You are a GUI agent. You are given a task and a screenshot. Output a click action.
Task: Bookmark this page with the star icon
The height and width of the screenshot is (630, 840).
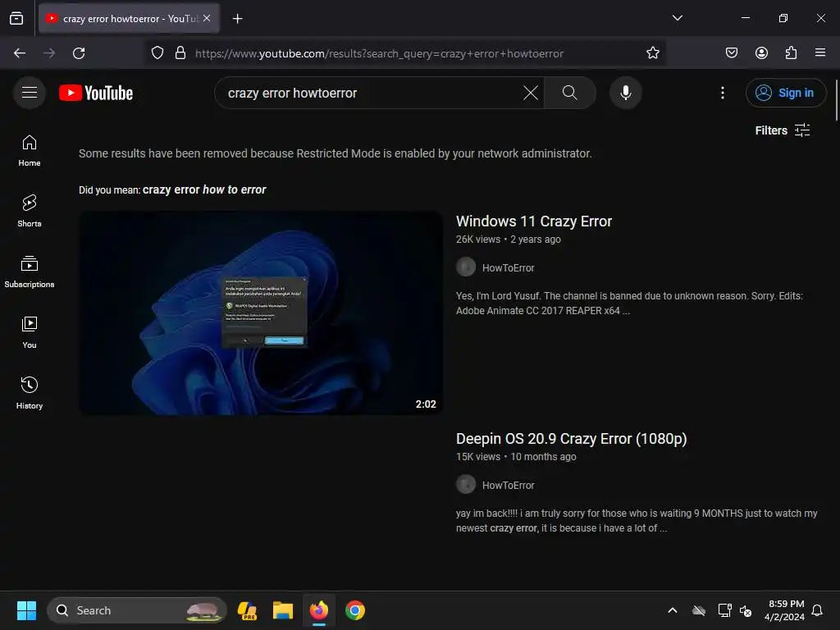(652, 53)
